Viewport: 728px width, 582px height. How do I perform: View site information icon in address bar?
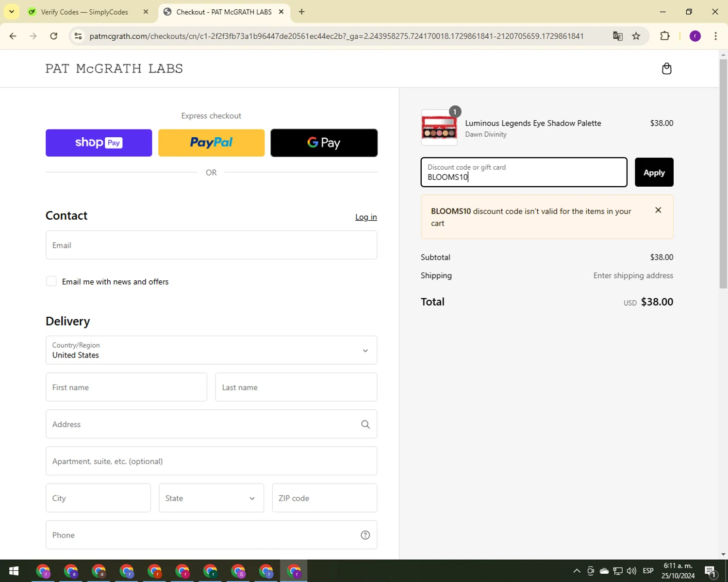coord(78,36)
